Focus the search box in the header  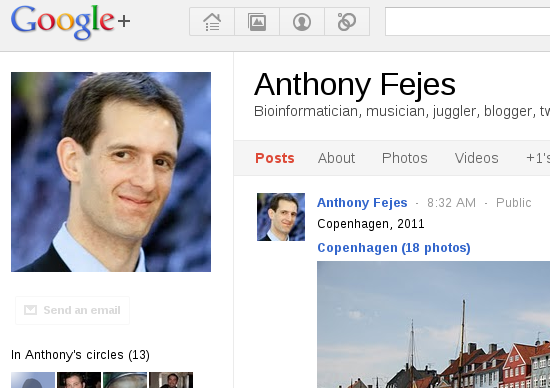[x=468, y=22]
